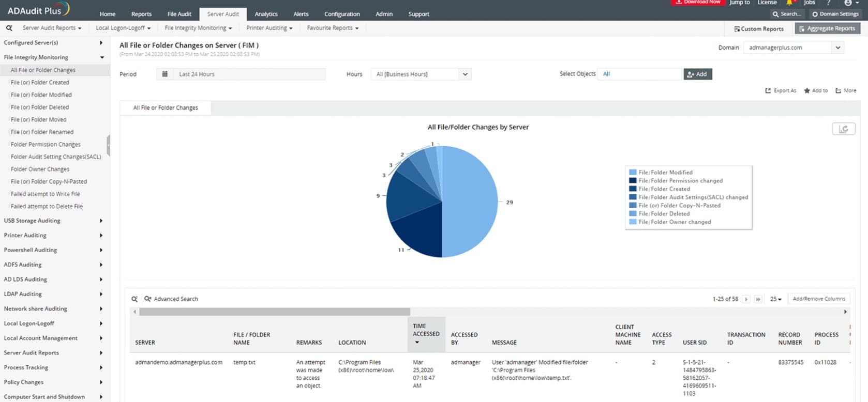Viewport: 868px width, 402px height.
Task: Collapse the left sidebar handle
Action: coord(108,146)
